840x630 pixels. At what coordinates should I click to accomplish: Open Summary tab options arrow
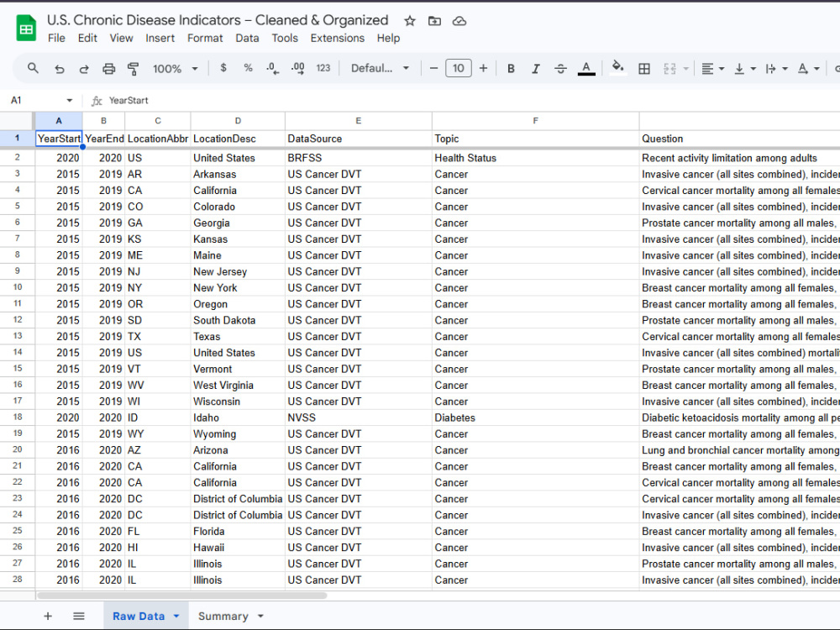260,616
